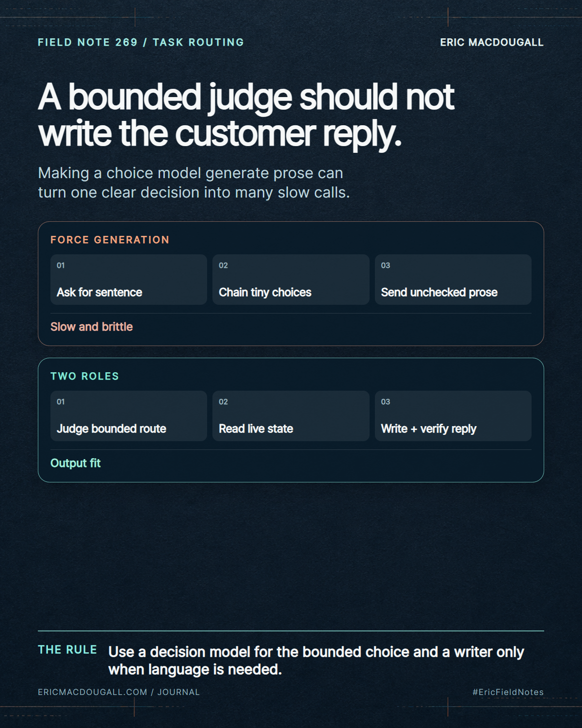582x728 pixels.
Task: Click the 03 number in Force Generation
Action: click(x=386, y=265)
